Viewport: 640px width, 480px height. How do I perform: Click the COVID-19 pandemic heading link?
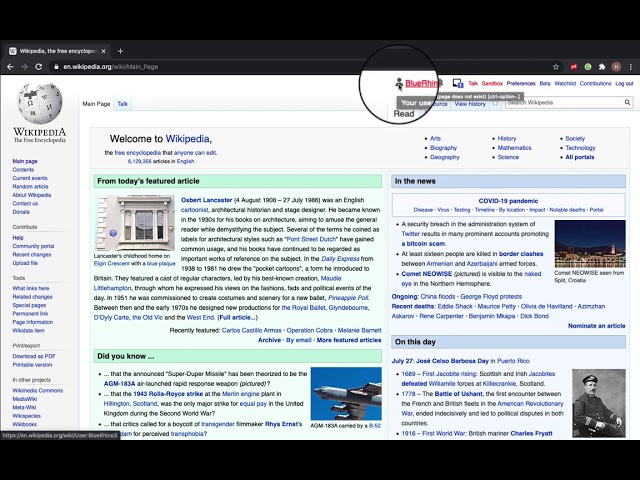[508, 201]
